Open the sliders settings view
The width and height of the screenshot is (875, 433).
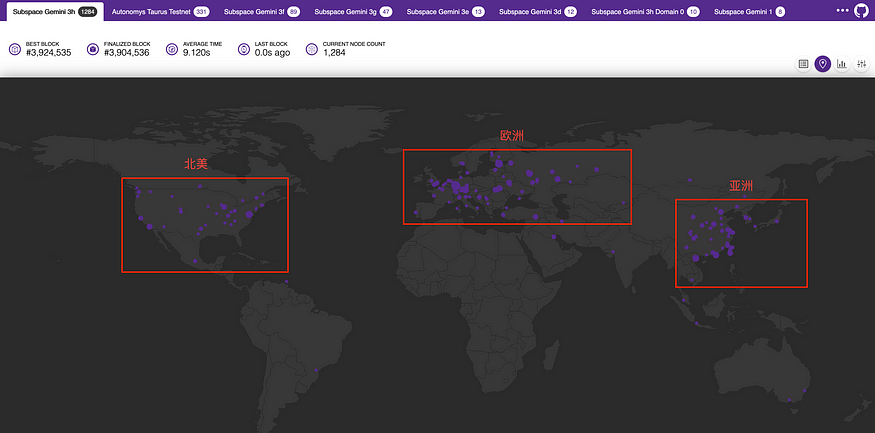click(x=862, y=64)
